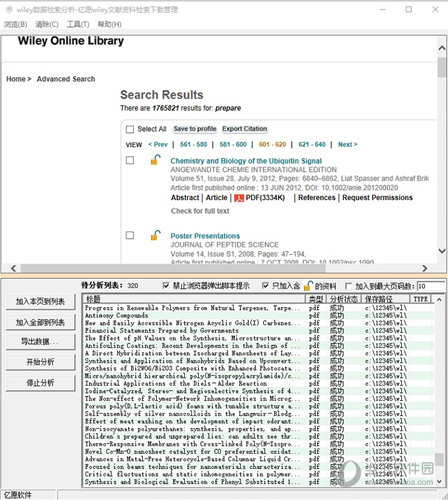448x500 pixels.
Task: Select row 'Progress in Renewable Polymers from Natural Terpenes'
Action: tap(258, 308)
